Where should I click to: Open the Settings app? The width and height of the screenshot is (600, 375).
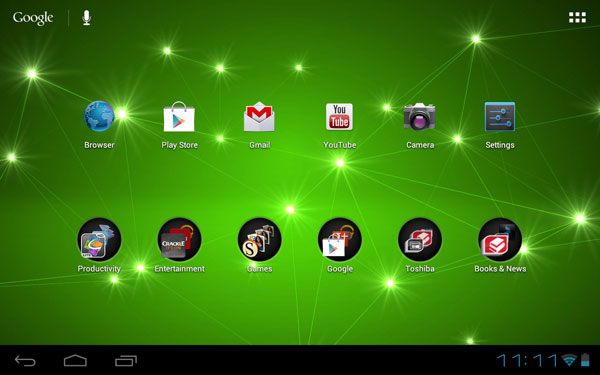tap(500, 116)
